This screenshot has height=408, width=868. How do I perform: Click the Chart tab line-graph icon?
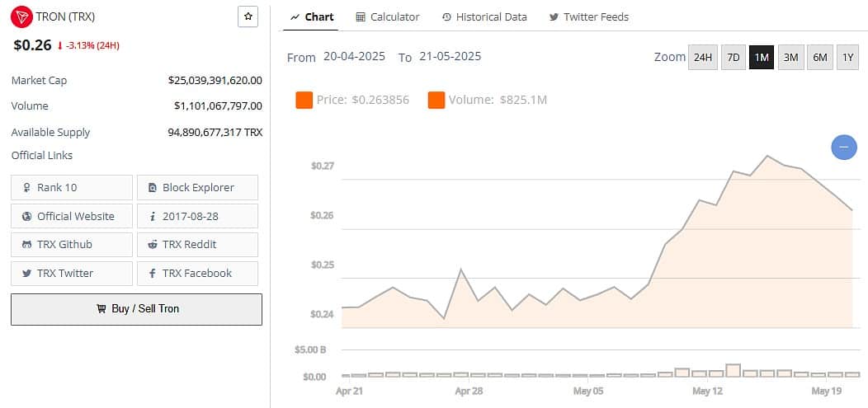pyautogui.click(x=295, y=17)
